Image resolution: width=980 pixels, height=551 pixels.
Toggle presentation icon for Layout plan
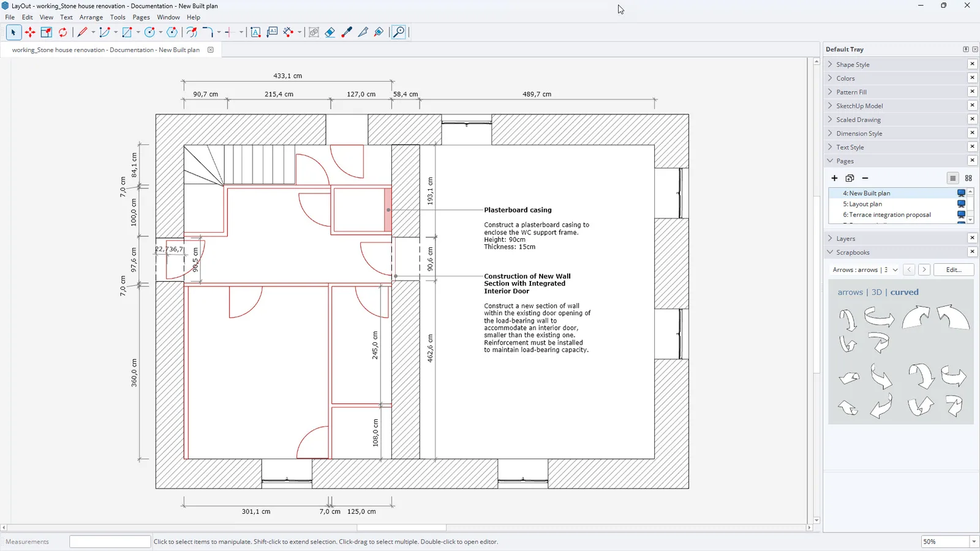tap(961, 204)
